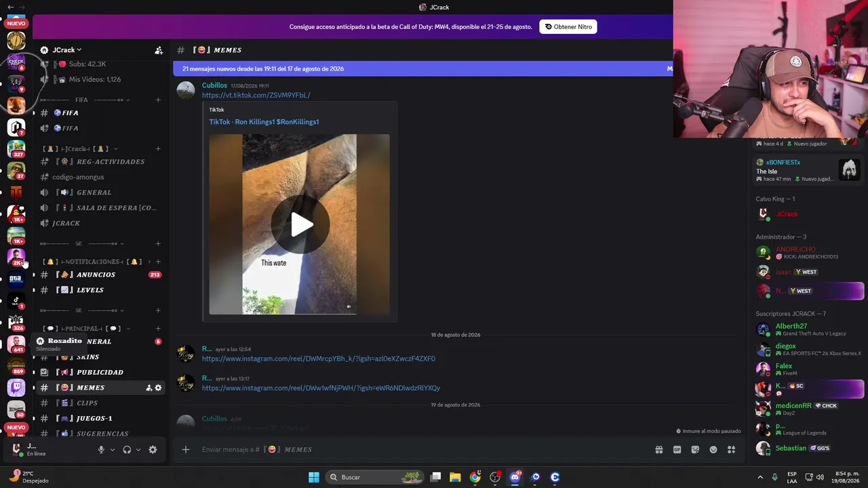Screen dimensions: 868x488
Task: Open the TikTok server icon
Action: point(16,301)
